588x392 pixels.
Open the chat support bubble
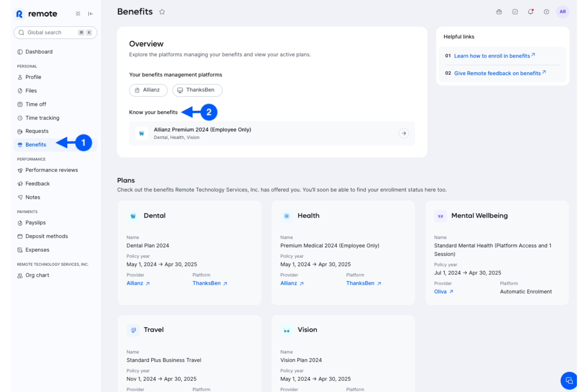point(569,380)
